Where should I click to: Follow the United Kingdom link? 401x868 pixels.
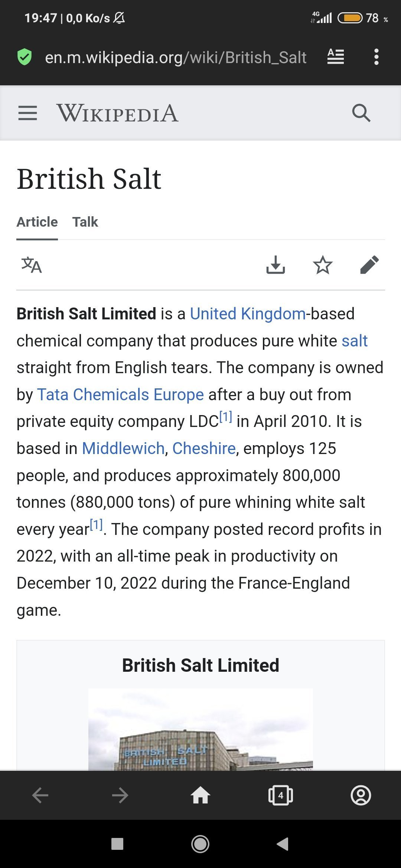click(x=248, y=314)
